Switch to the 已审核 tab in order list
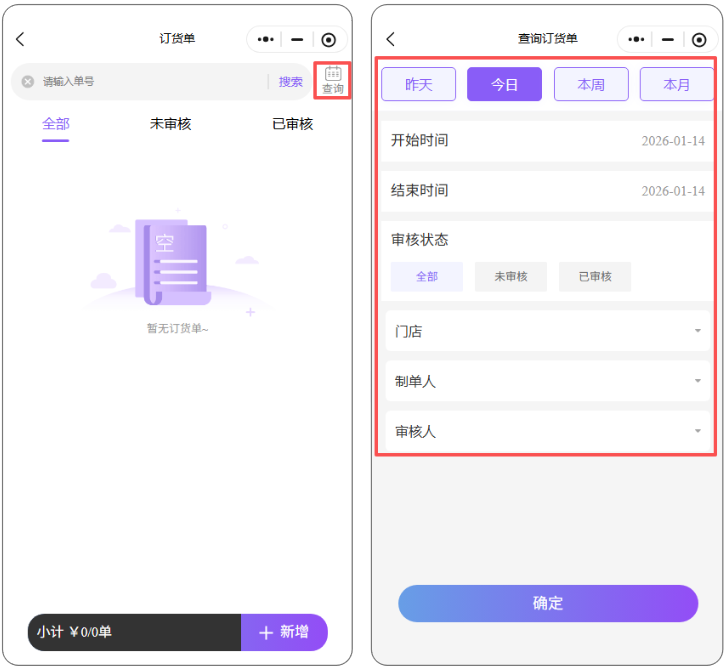The width and height of the screenshot is (727, 668). [292, 124]
